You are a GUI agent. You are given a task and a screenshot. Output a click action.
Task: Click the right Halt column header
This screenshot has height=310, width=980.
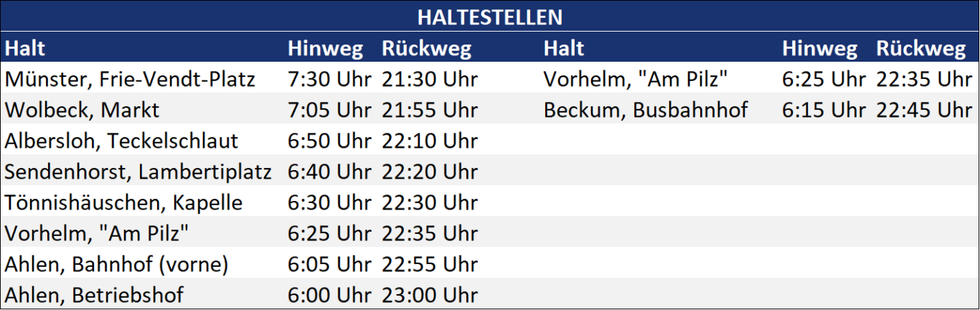(564, 48)
